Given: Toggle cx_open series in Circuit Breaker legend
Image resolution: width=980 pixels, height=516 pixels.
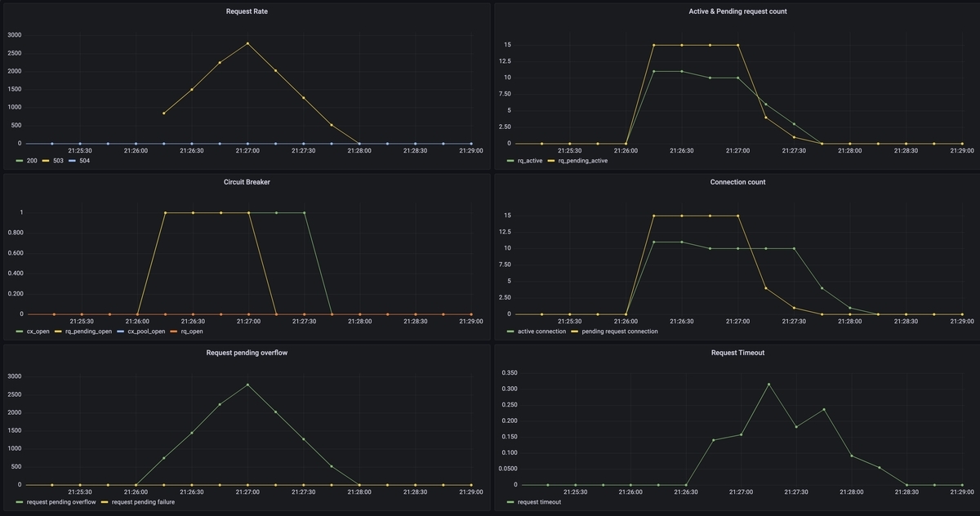Looking at the screenshot, I should point(38,331).
